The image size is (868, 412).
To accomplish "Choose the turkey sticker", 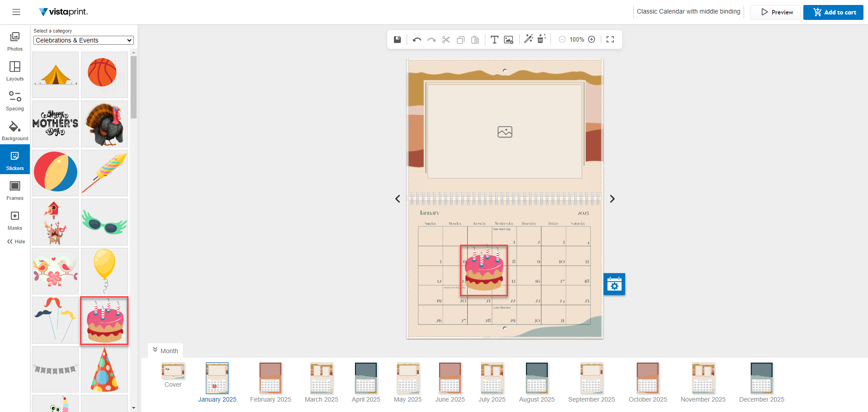I will (x=104, y=123).
